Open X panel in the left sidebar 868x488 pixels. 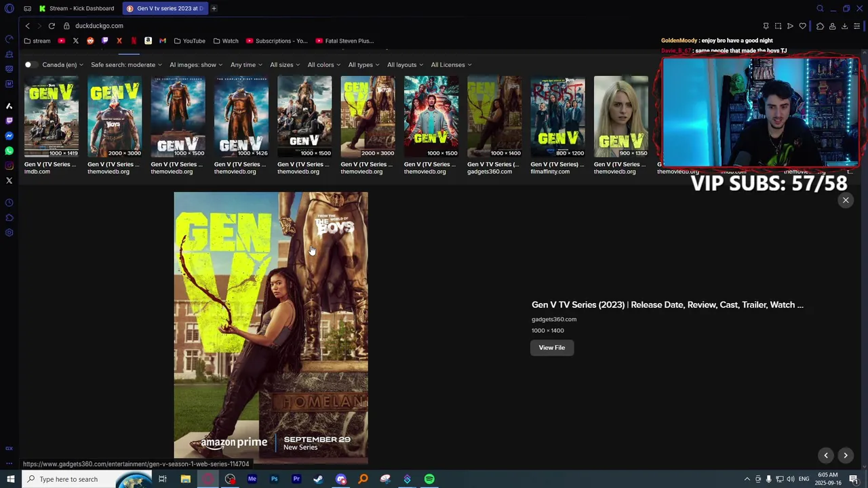[x=9, y=180]
